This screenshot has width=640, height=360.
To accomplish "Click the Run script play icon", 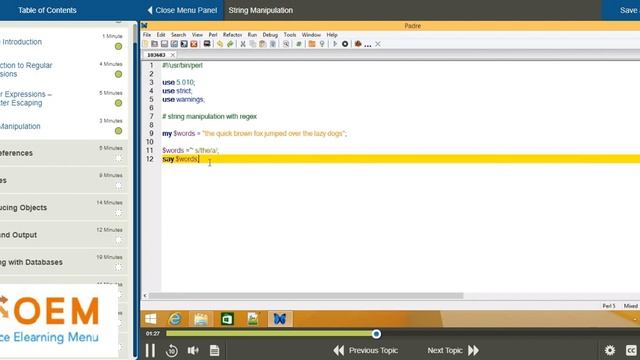I will (335, 44).
